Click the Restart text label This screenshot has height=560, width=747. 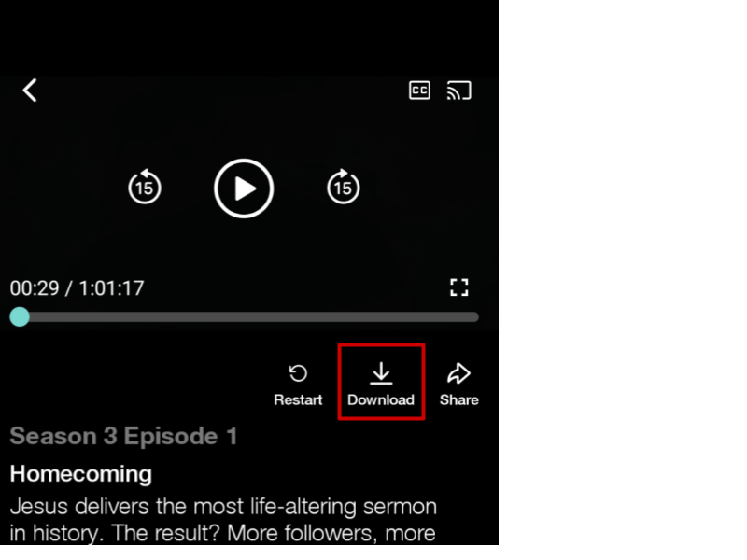click(298, 399)
